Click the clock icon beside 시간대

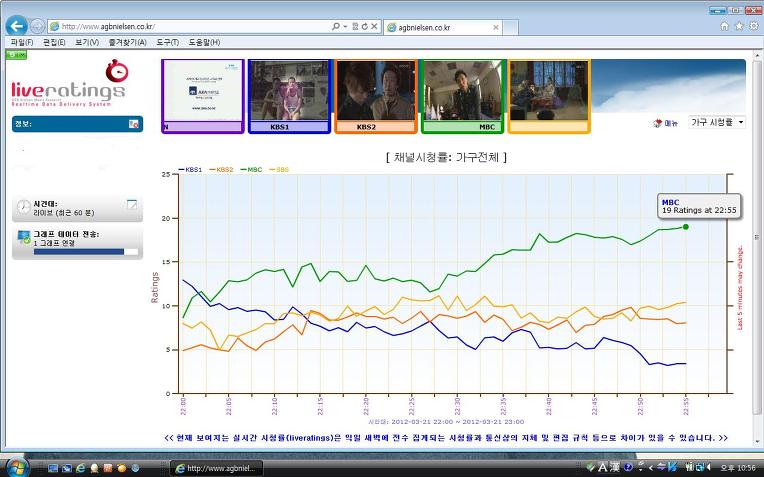point(23,207)
